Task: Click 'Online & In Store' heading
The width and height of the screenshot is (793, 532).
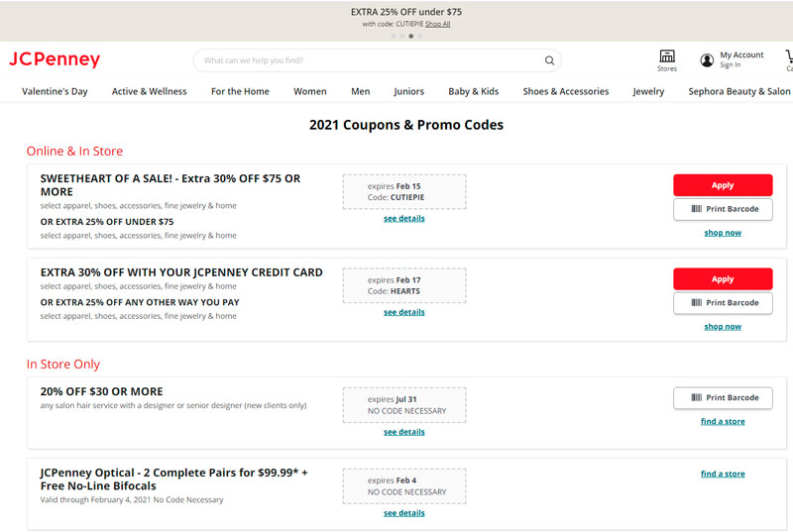Action: click(x=75, y=151)
